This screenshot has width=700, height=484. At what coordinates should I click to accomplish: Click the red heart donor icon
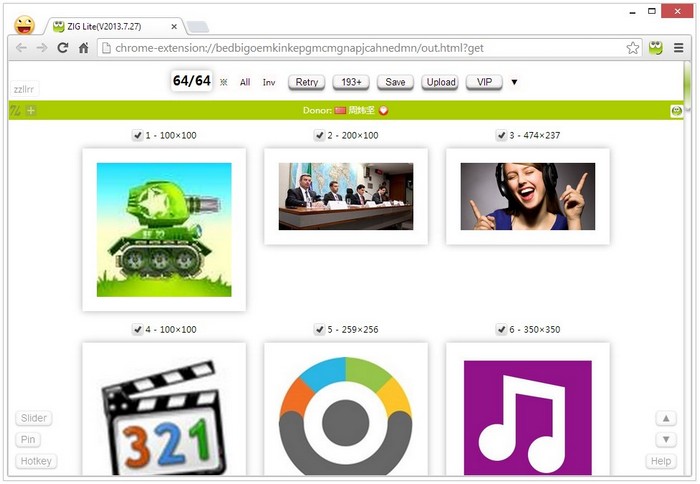click(383, 110)
